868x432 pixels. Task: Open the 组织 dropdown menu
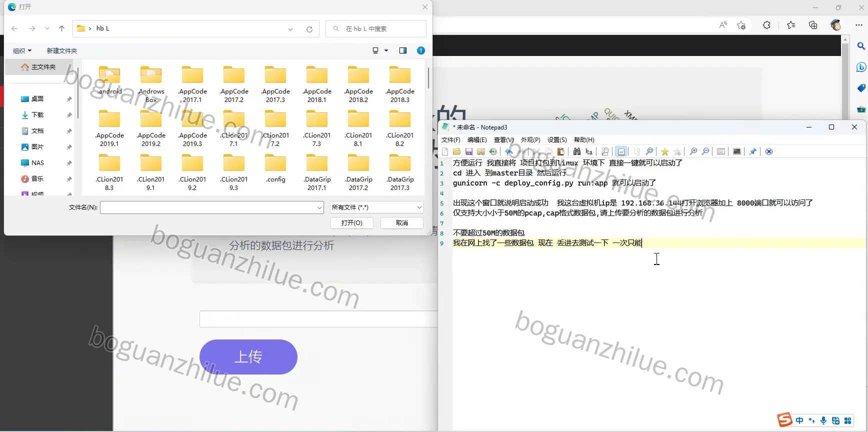(22, 50)
